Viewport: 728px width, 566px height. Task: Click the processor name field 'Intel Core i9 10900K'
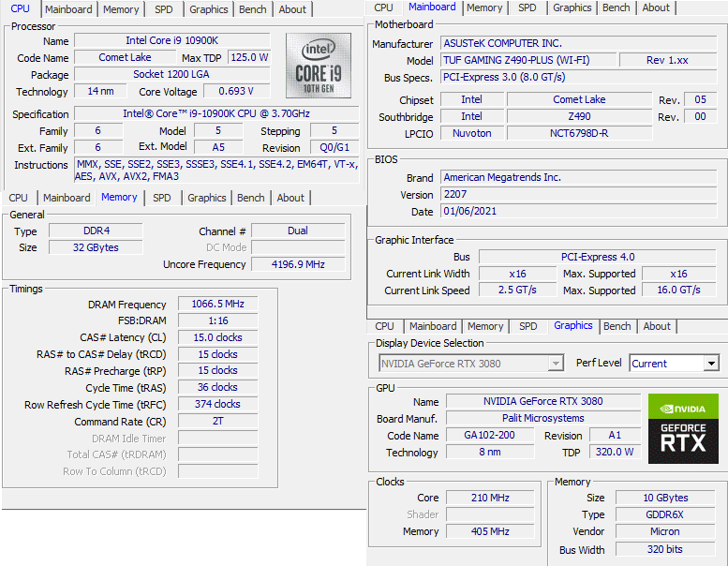coord(171,40)
